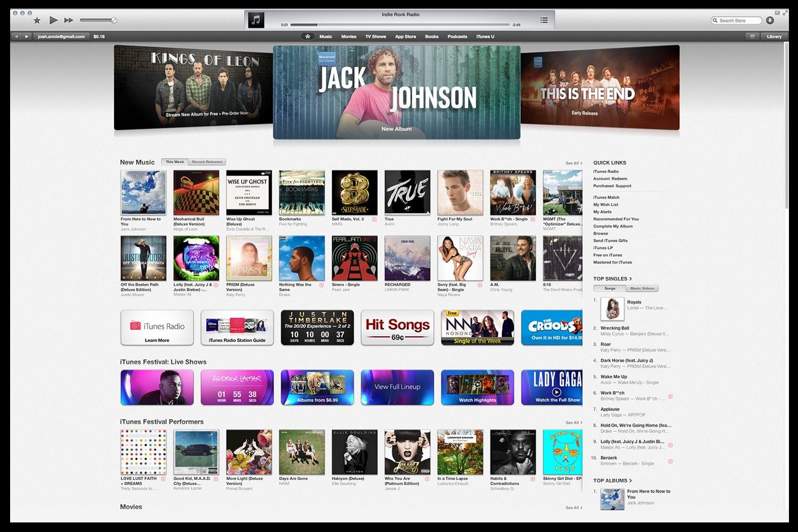Open the Podcasts tab
Screen dimensions: 798x532
[x=457, y=37]
